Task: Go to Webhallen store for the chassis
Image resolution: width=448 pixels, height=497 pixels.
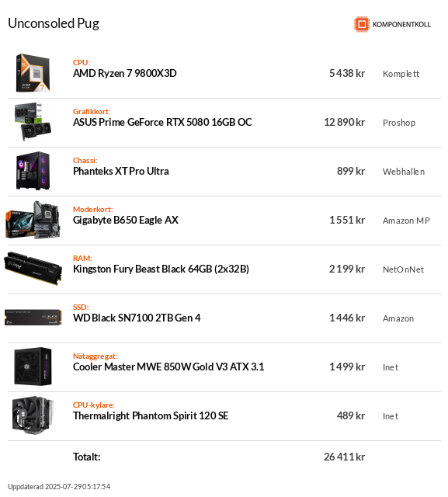Action: (x=403, y=172)
